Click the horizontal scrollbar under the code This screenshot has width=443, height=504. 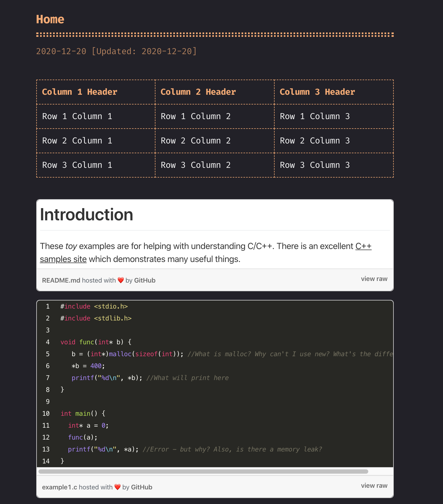[203, 472]
